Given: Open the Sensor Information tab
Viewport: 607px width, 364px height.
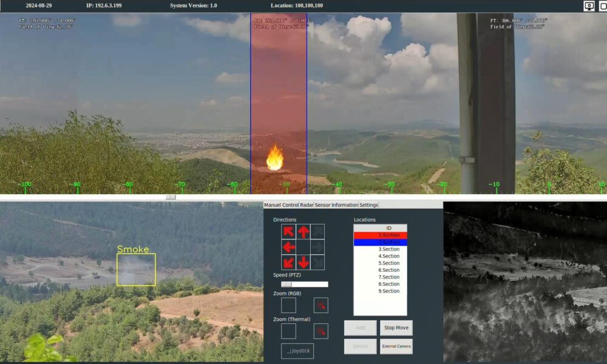Looking at the screenshot, I should (x=336, y=205).
